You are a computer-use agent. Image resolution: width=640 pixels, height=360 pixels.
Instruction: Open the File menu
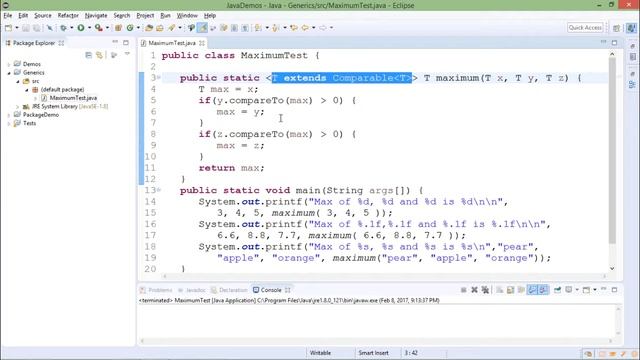(x=8, y=16)
